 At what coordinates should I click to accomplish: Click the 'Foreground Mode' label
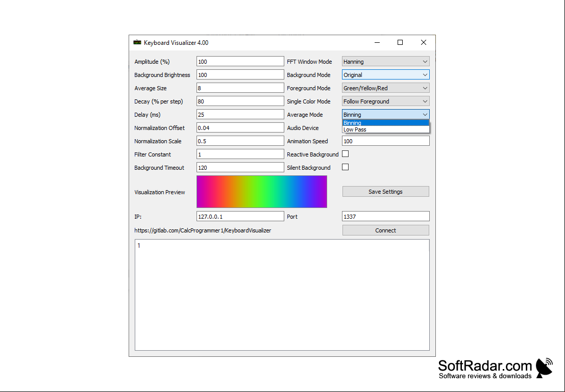pos(309,88)
